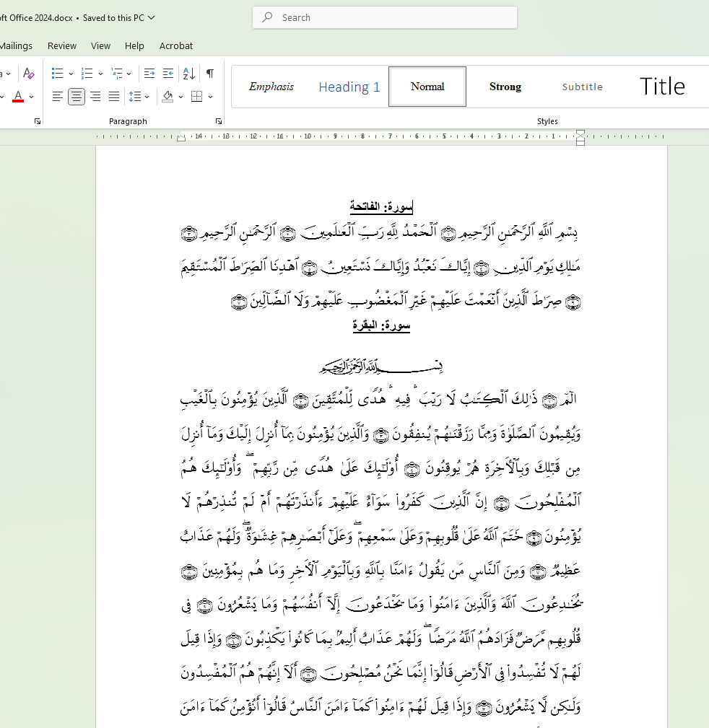Screen dimensions: 709x728
Task: Click the Multilevel List icon
Action: coord(117,74)
